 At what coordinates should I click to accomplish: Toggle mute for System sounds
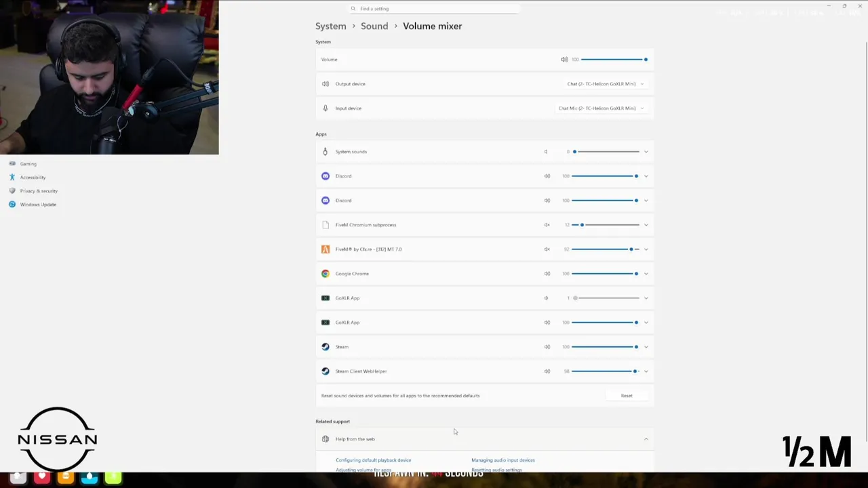tap(546, 152)
